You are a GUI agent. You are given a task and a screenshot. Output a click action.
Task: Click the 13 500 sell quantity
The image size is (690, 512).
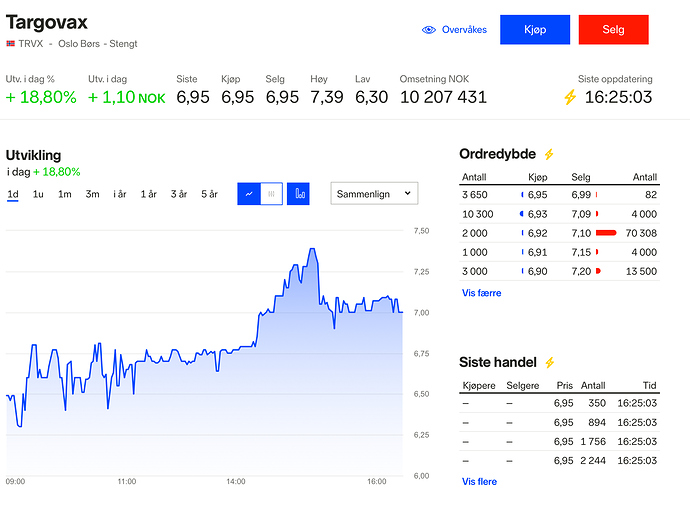(x=641, y=271)
